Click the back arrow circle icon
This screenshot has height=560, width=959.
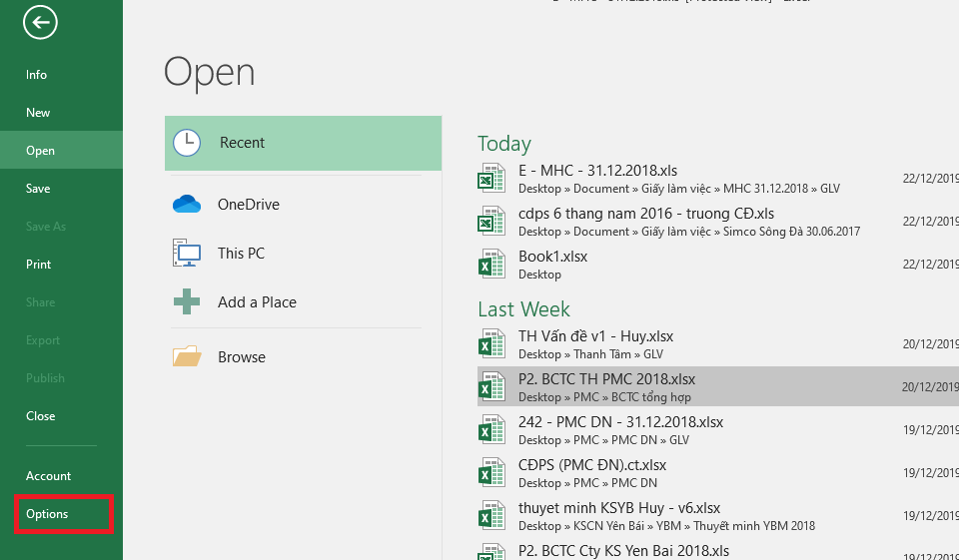tap(41, 22)
